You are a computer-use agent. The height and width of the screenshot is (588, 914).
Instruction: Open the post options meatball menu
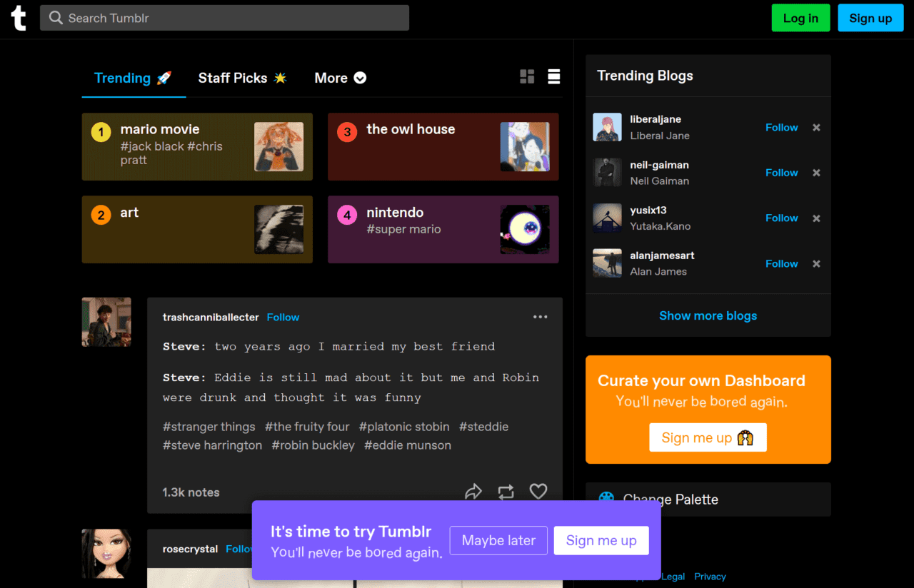click(x=541, y=317)
